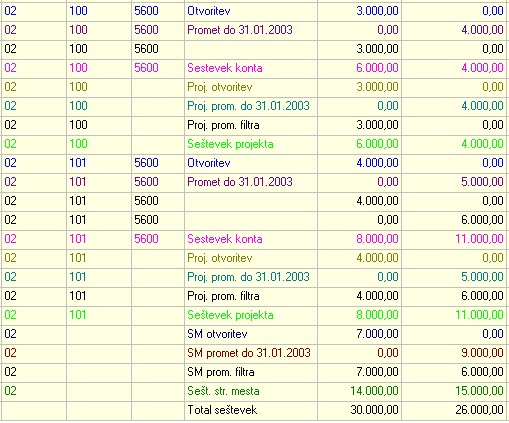Select the 5.000,00 value in project 101 Promet row
The image size is (509, 423).
pyautogui.click(x=482, y=182)
